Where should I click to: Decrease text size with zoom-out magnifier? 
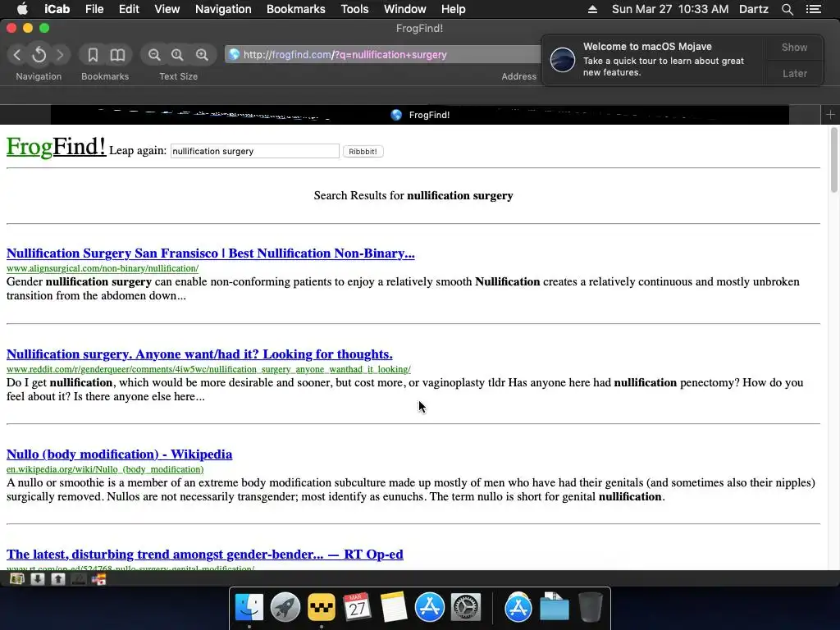pos(154,55)
